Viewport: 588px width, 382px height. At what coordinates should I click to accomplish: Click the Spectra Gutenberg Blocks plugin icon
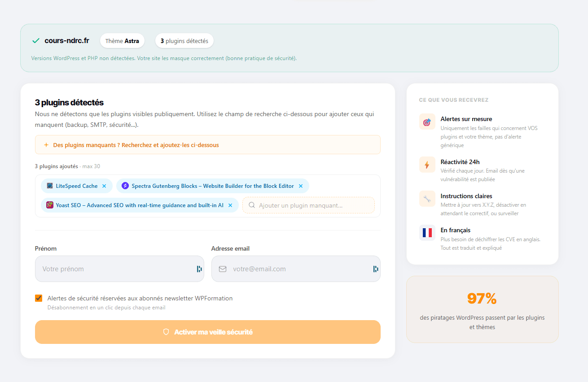tap(125, 186)
